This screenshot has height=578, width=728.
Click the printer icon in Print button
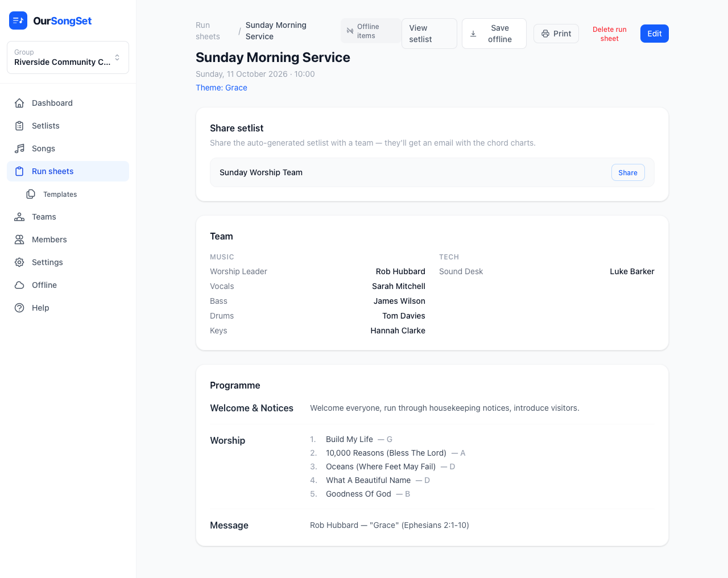[545, 34]
